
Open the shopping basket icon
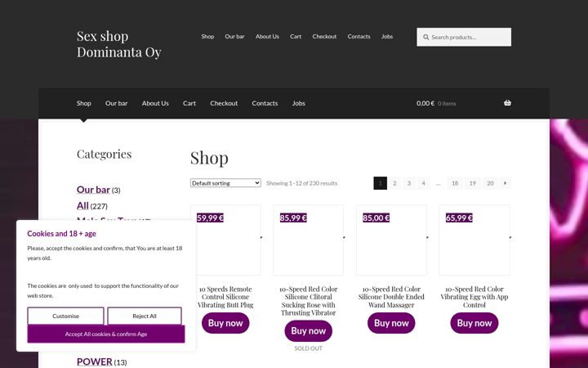(507, 103)
